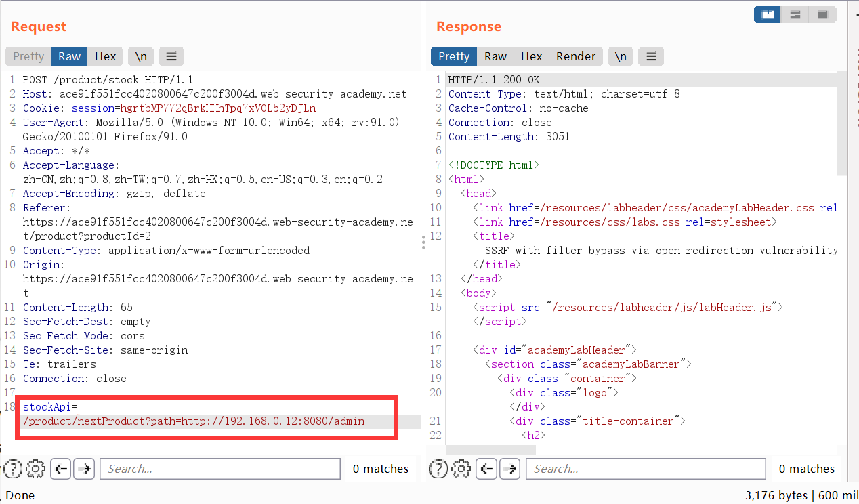Go to previous search match in Response
The image size is (859, 504).
click(x=487, y=468)
